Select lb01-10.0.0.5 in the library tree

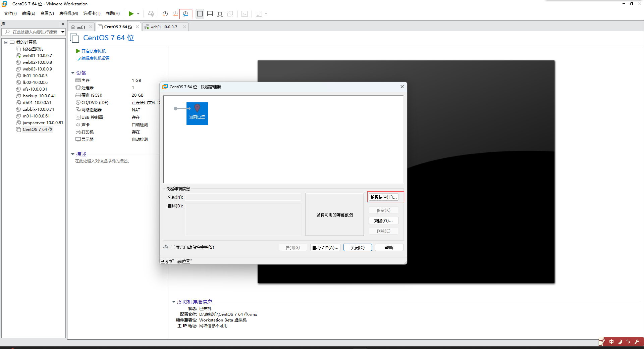[x=35, y=76]
